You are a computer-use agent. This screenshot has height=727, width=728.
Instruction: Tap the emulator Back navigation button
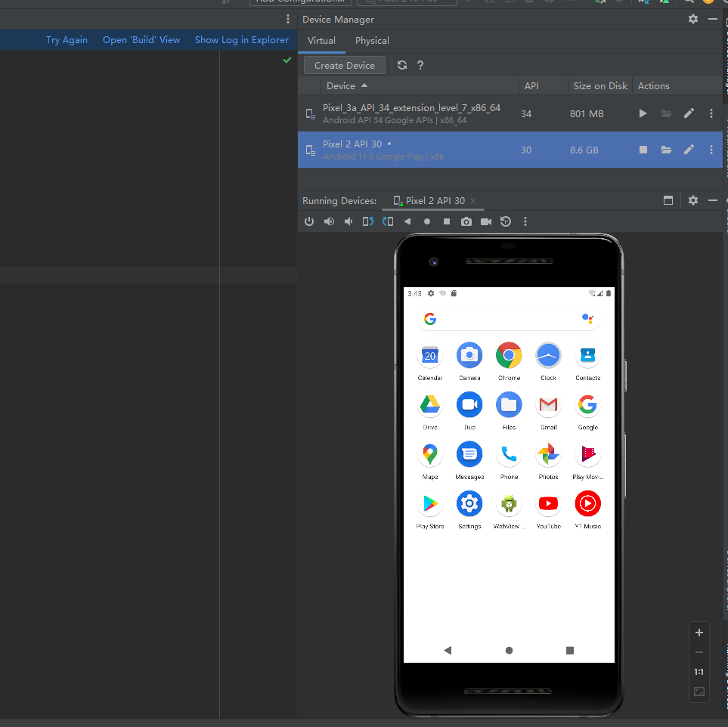click(x=447, y=650)
